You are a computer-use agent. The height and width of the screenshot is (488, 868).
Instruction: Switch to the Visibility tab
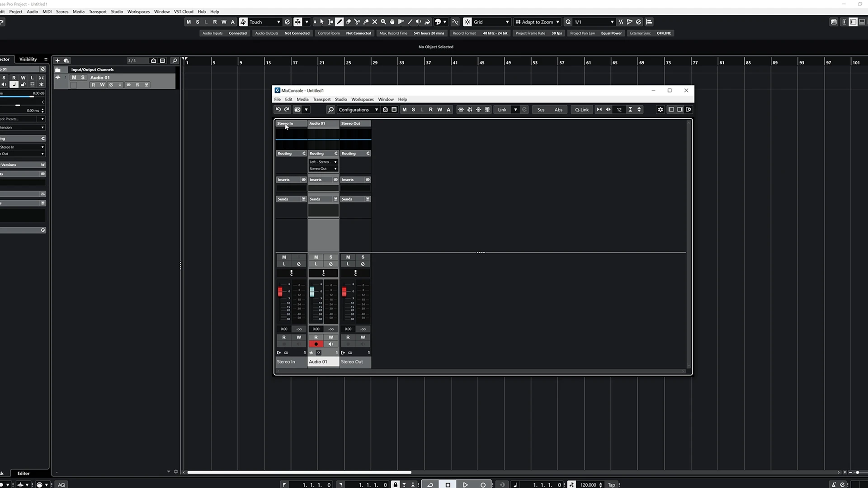coord(28,59)
